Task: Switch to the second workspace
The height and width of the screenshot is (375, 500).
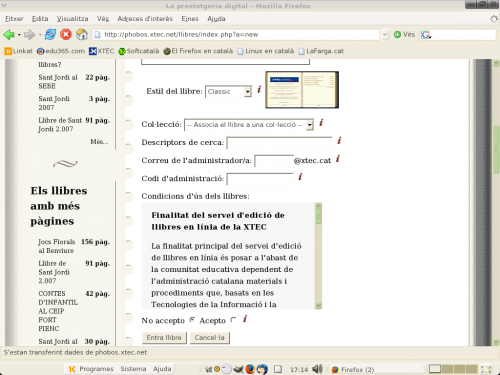Action: [447, 369]
